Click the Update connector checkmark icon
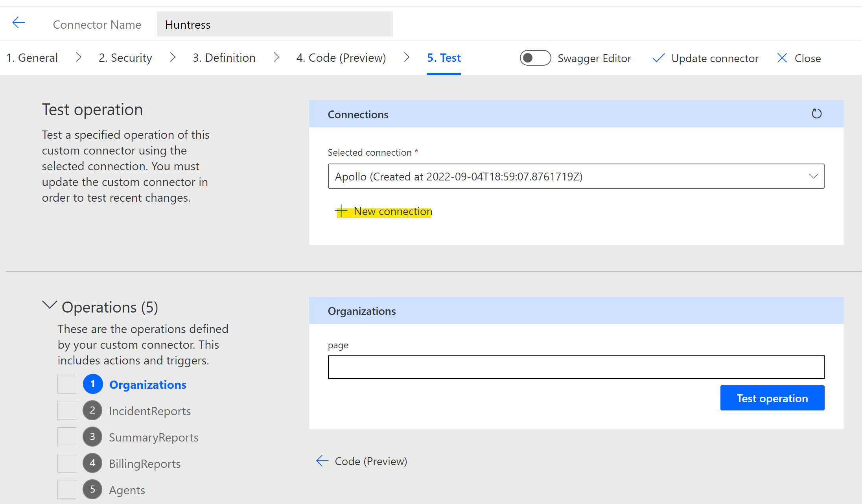This screenshot has width=862, height=504. (x=658, y=58)
